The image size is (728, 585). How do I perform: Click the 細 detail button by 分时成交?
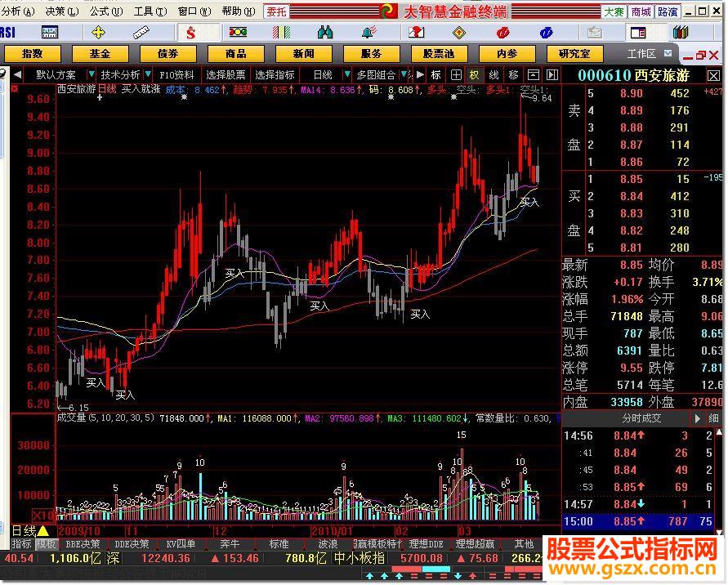tap(713, 419)
